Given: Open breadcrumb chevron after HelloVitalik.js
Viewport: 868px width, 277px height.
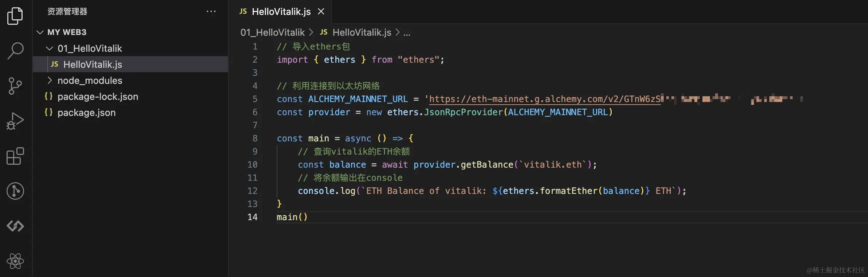Looking at the screenshot, I should (x=398, y=32).
